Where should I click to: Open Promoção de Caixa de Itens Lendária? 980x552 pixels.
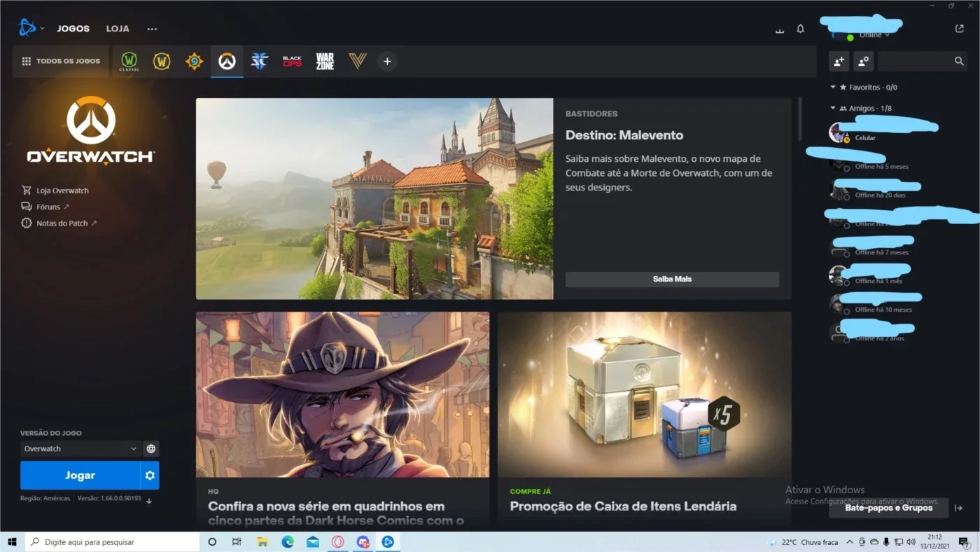[623, 506]
